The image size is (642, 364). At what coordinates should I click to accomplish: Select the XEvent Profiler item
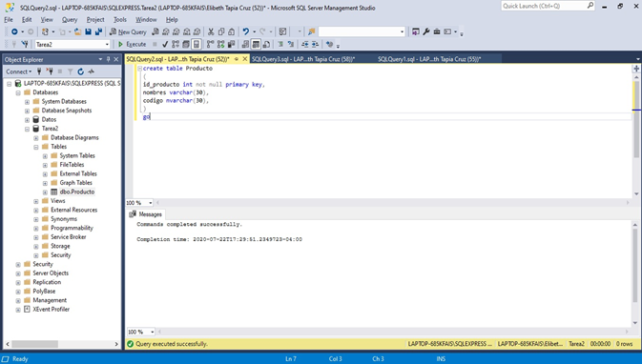[x=52, y=309]
